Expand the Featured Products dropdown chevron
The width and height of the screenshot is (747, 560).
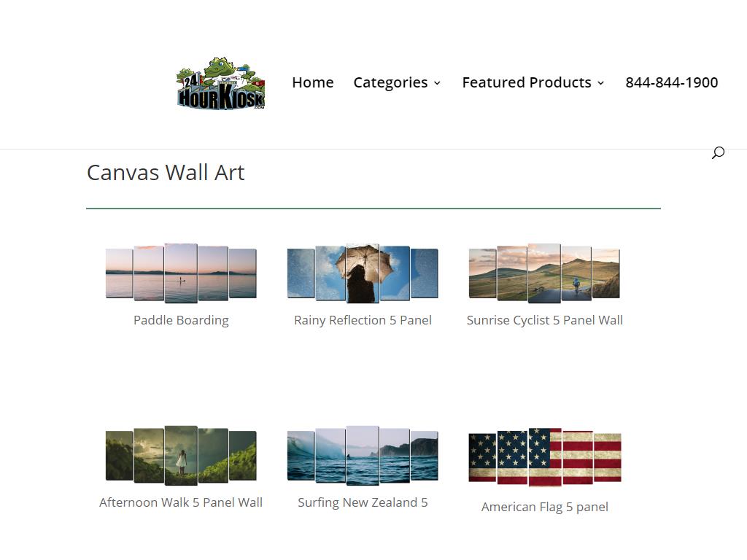pyautogui.click(x=601, y=83)
